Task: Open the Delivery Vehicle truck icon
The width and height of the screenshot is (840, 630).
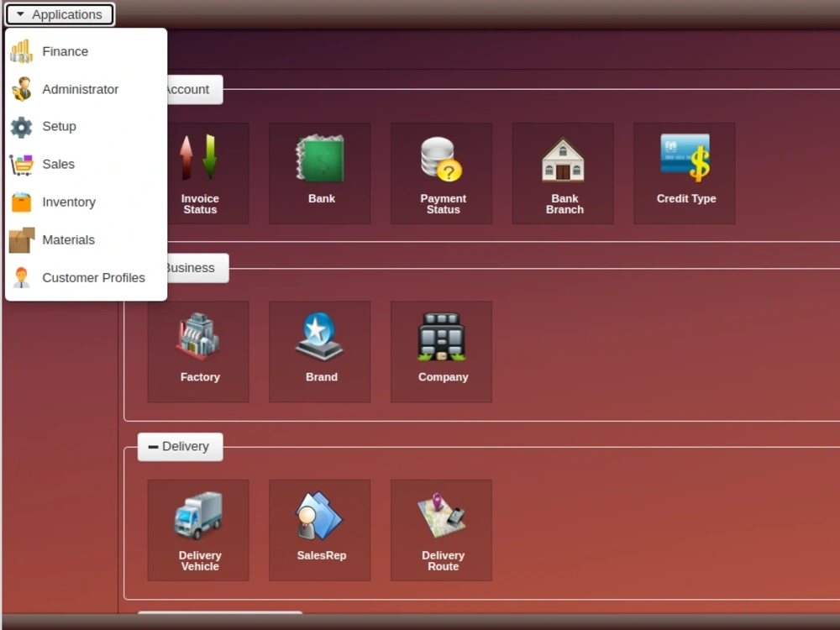Action: pyautogui.click(x=198, y=515)
